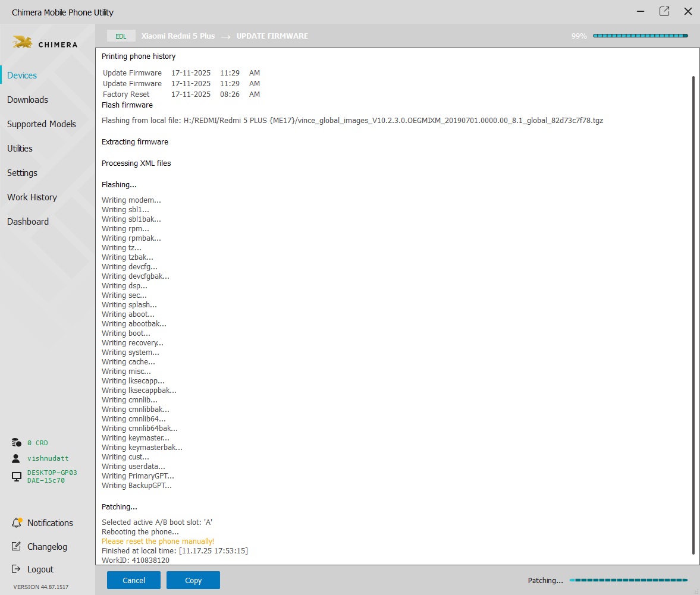Screen dimensions: 700x595
Task: Click the 'Please reset the phone manually!' warning
Action: click(x=158, y=541)
